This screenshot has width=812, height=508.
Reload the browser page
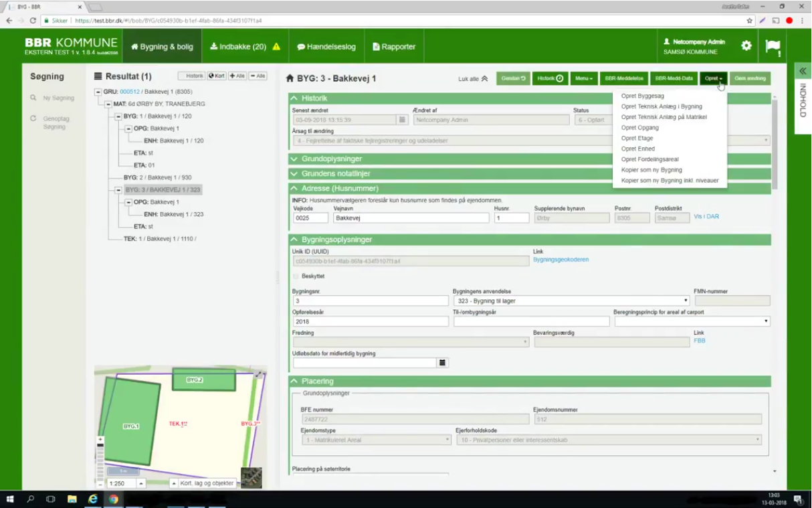[33, 21]
